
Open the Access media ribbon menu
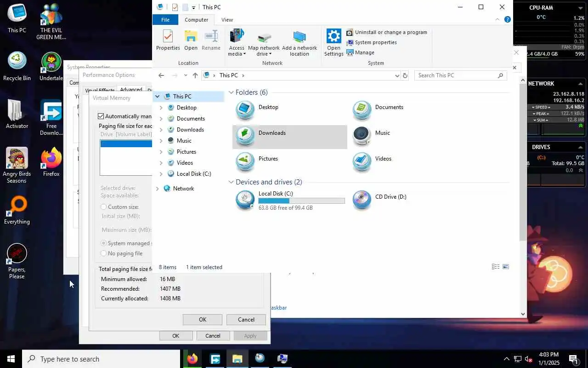point(237,42)
